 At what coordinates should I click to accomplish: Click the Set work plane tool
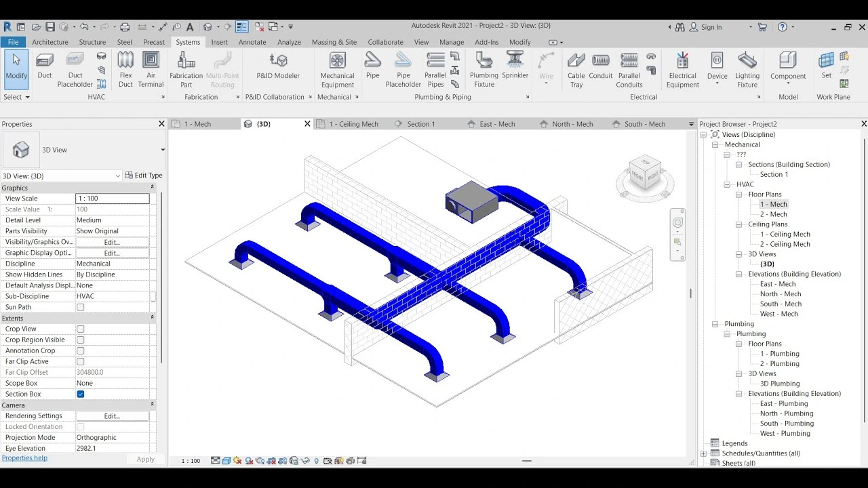pyautogui.click(x=827, y=66)
